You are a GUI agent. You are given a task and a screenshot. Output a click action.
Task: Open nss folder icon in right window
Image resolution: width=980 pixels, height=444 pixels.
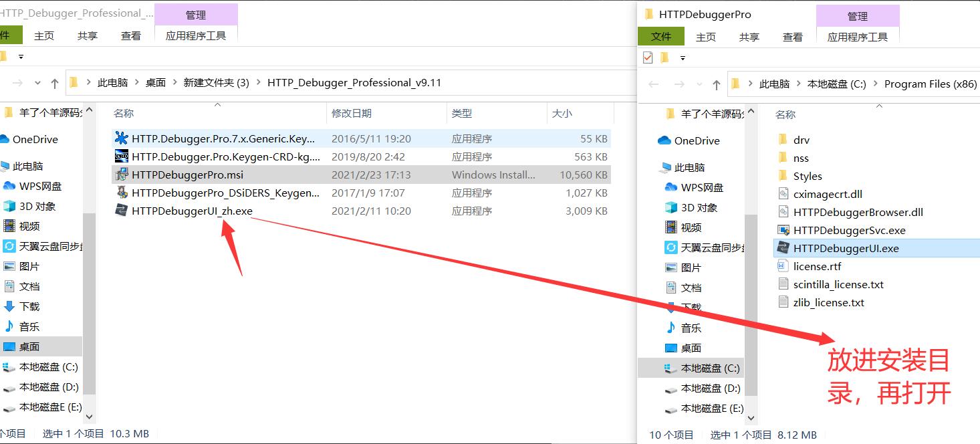pos(783,158)
